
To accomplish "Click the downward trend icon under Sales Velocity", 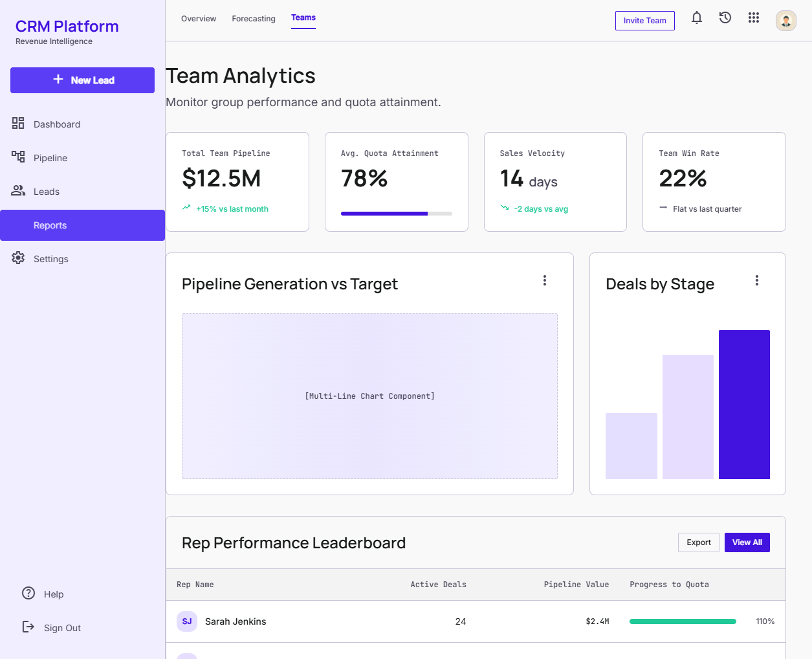I will tap(505, 208).
